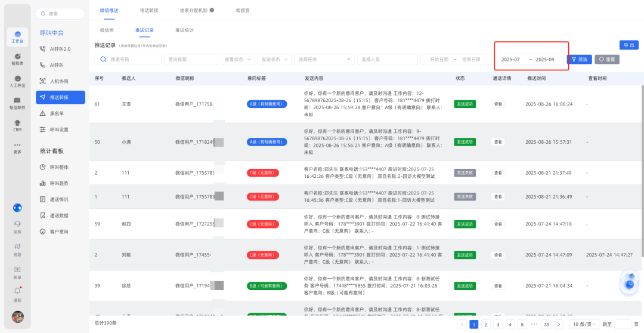Switch to the 推送统计 sub-tab
This screenshot has height=333, width=644.
coord(184,30)
